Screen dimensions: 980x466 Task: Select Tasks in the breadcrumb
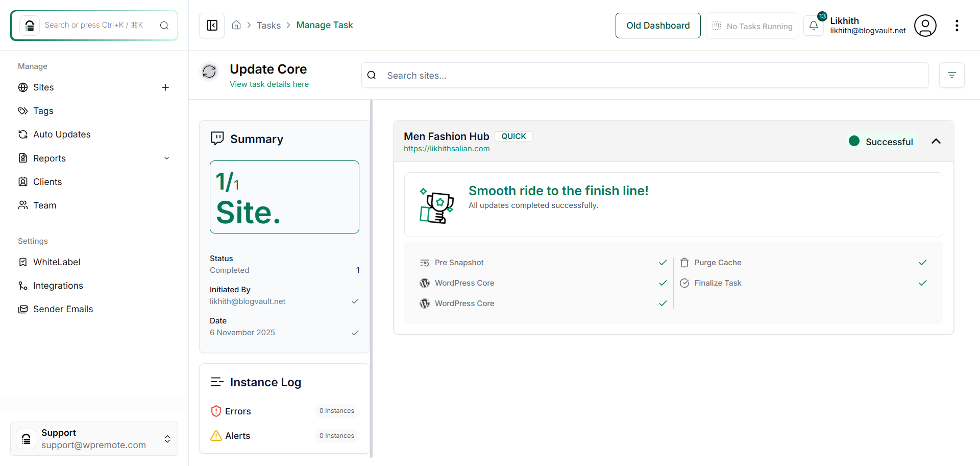pos(269,25)
